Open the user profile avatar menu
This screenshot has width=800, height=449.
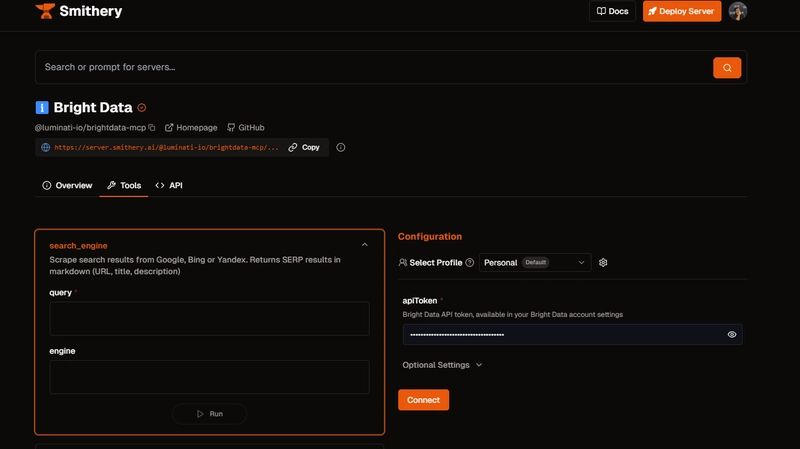(738, 11)
